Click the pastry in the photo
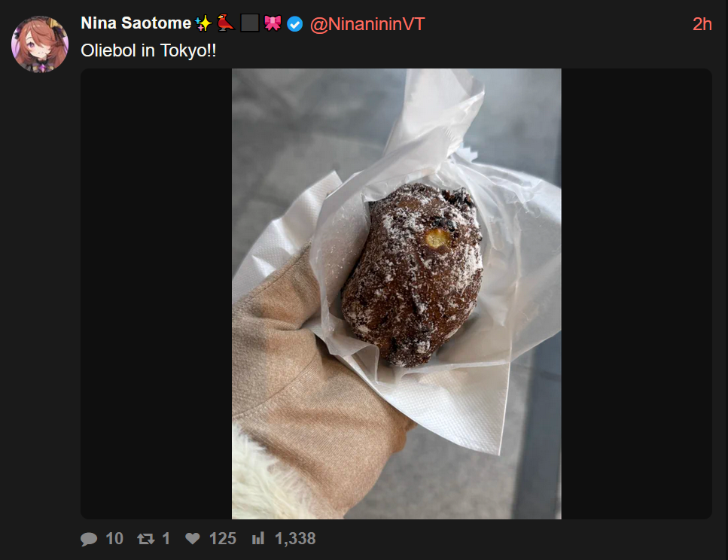The height and width of the screenshot is (560, 728). 413,275
